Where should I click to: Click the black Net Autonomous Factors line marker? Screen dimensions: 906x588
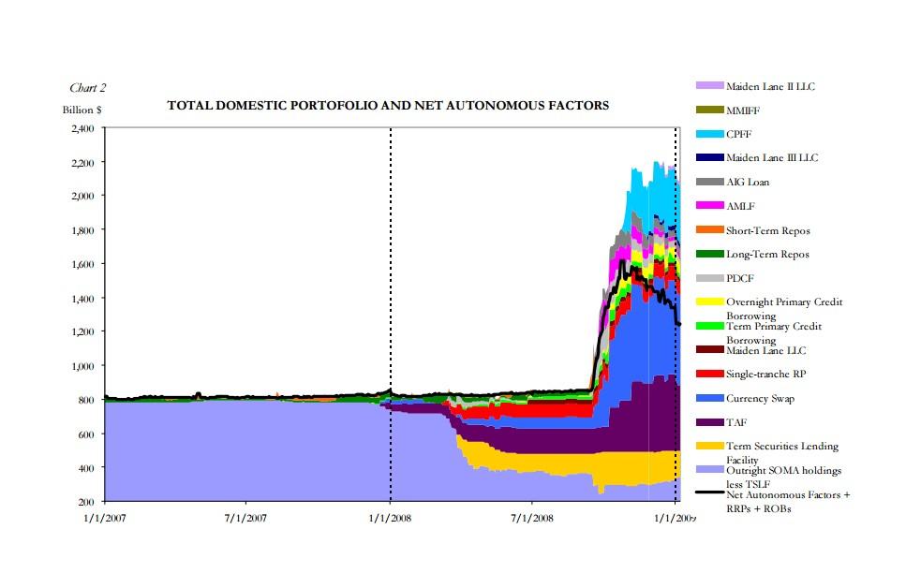709,492
